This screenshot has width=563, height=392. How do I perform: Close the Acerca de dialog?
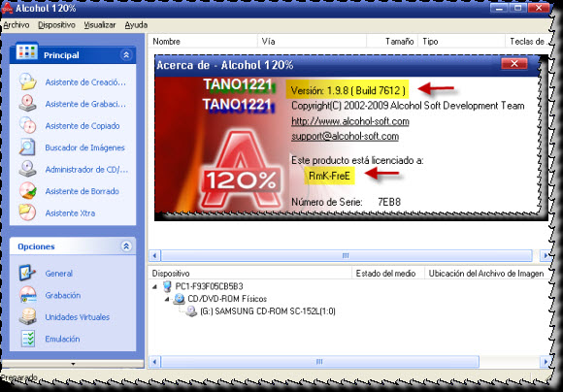[x=514, y=63]
